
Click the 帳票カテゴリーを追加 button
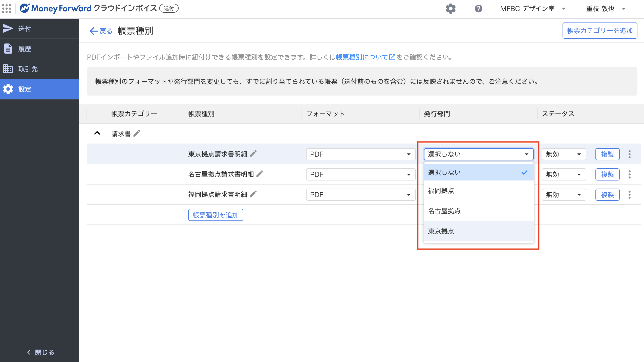(x=599, y=31)
